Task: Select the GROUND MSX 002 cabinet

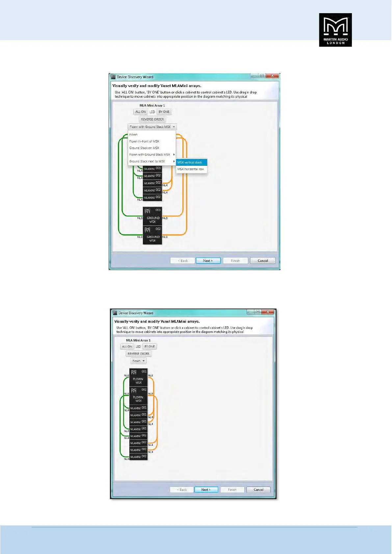Action: tap(152, 235)
